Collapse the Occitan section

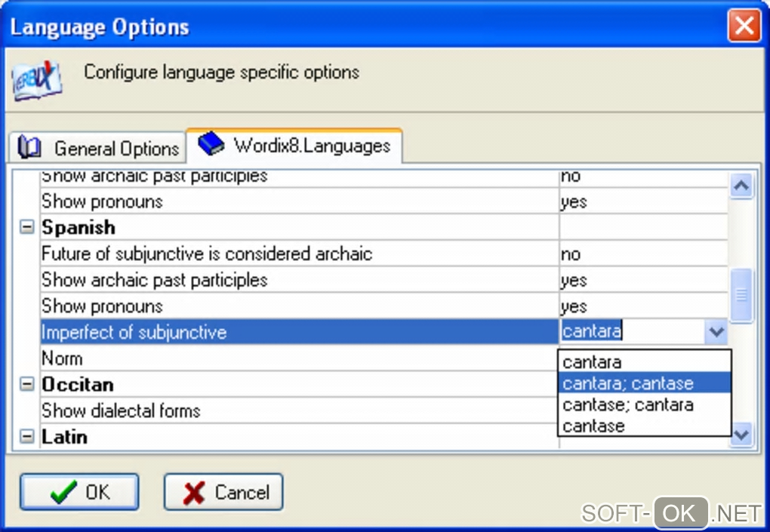pyautogui.click(x=27, y=384)
